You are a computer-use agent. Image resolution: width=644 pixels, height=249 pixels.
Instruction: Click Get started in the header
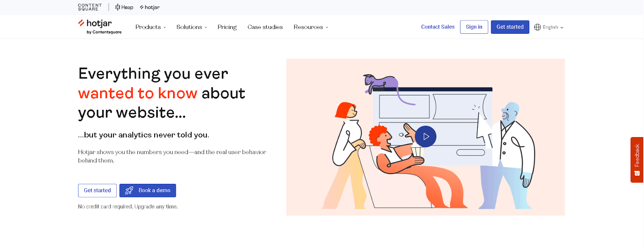(x=510, y=27)
